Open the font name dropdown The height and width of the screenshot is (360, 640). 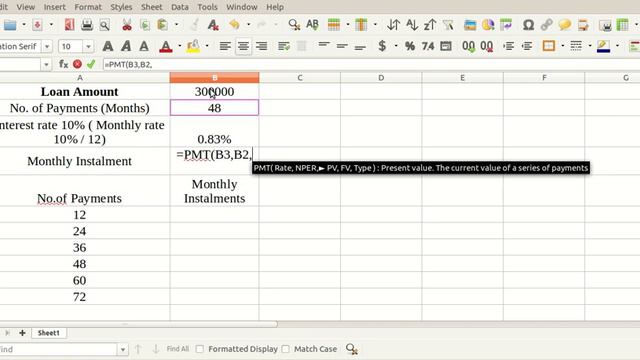point(47,47)
